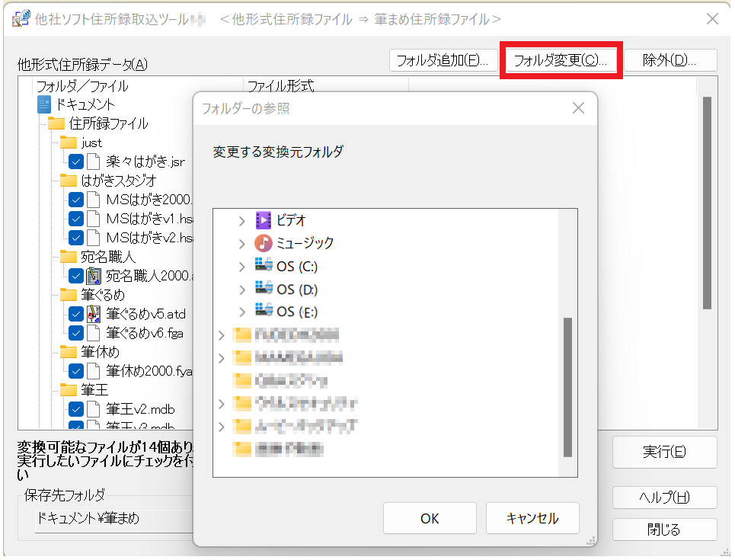
Task: Select the ミュージック folder icon
Action: pos(264,243)
